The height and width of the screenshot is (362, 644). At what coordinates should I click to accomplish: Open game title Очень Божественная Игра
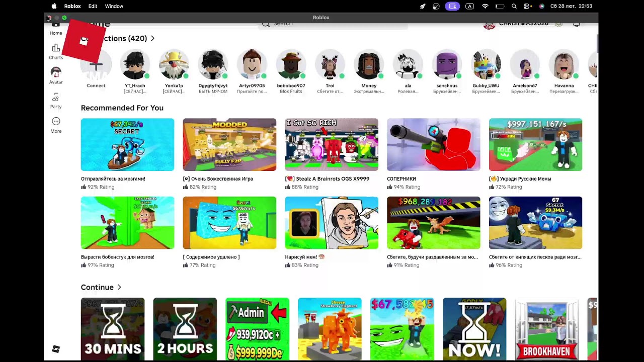[218, 178]
